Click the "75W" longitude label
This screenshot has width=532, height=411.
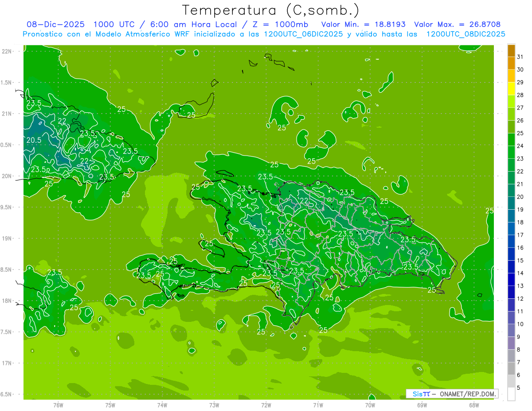(x=110, y=405)
